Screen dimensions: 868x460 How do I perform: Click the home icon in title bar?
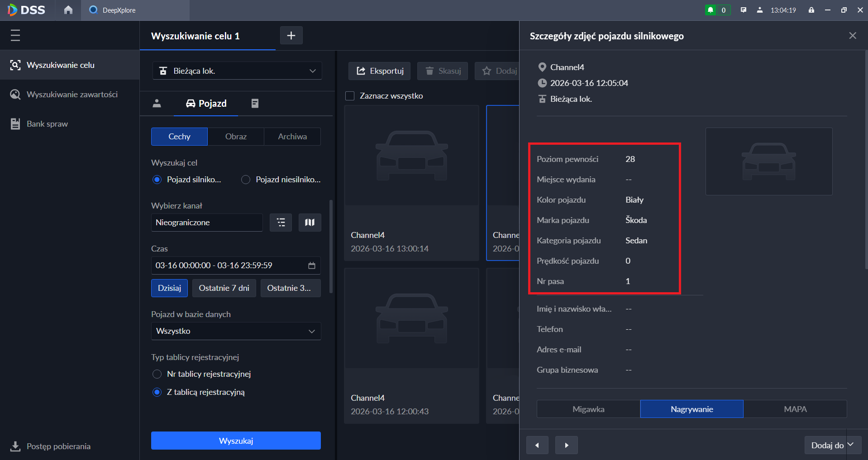68,10
